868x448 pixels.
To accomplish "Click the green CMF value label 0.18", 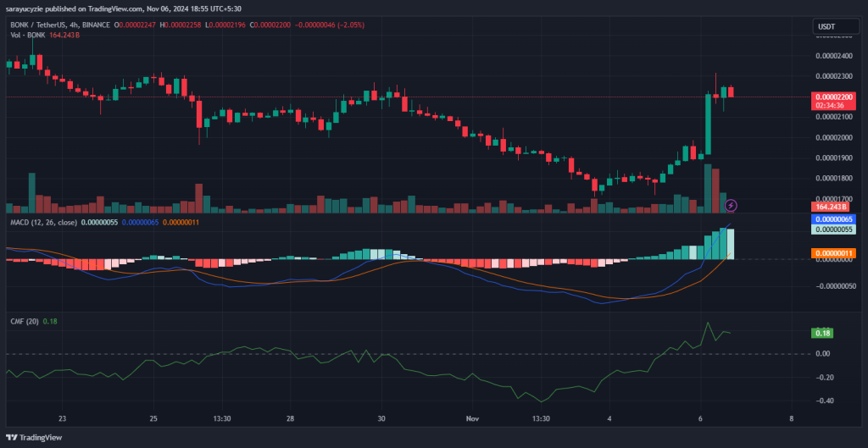I will 822,333.
